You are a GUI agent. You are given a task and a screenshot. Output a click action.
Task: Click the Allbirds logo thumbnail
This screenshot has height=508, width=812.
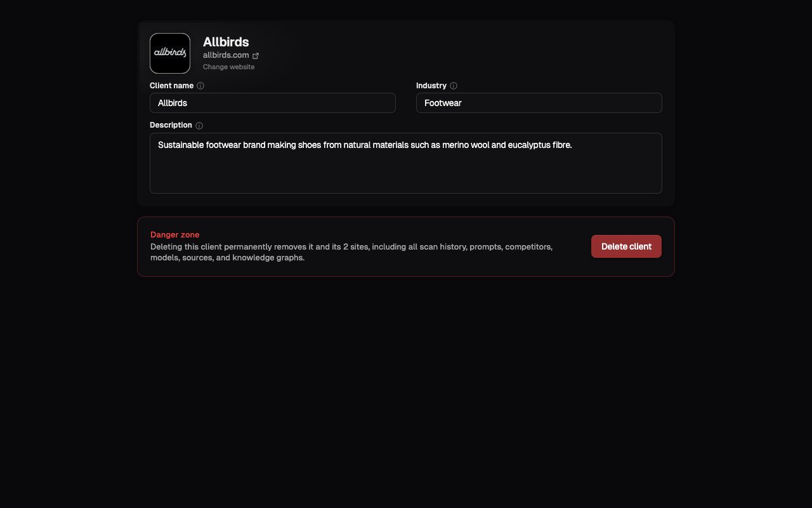click(170, 53)
